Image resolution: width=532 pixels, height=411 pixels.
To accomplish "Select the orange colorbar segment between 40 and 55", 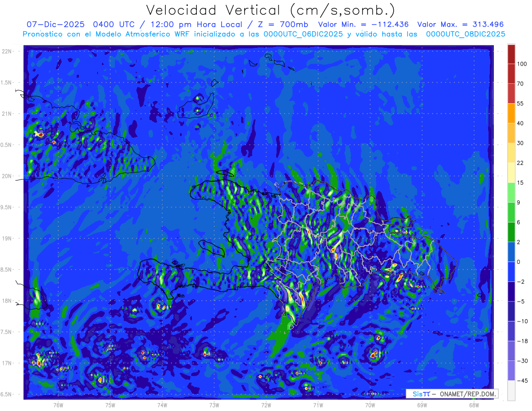I will pos(511,113).
